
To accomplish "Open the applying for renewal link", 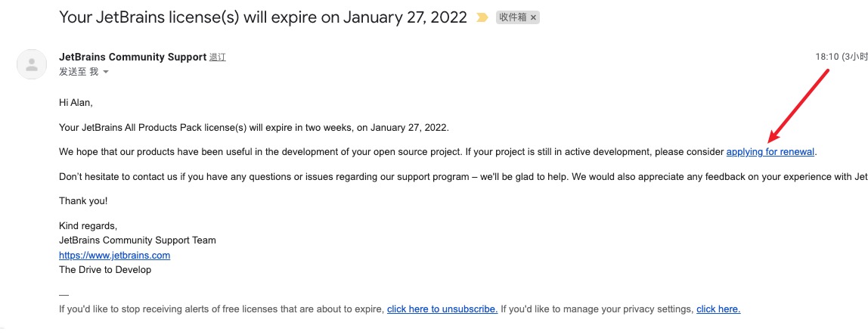I will (x=770, y=152).
